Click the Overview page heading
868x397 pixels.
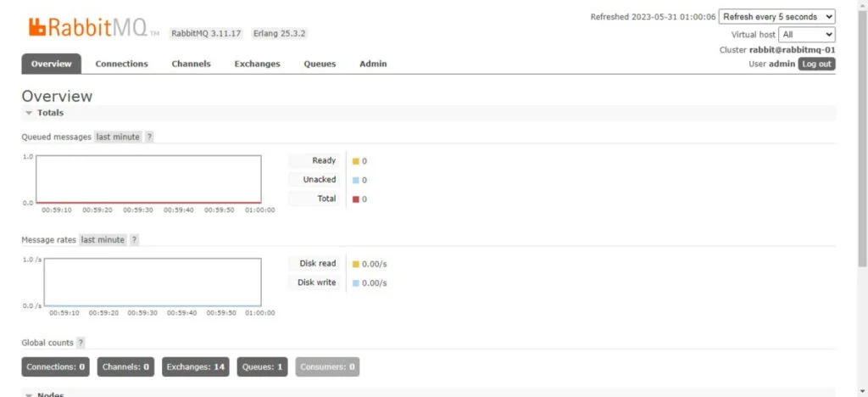pos(57,96)
